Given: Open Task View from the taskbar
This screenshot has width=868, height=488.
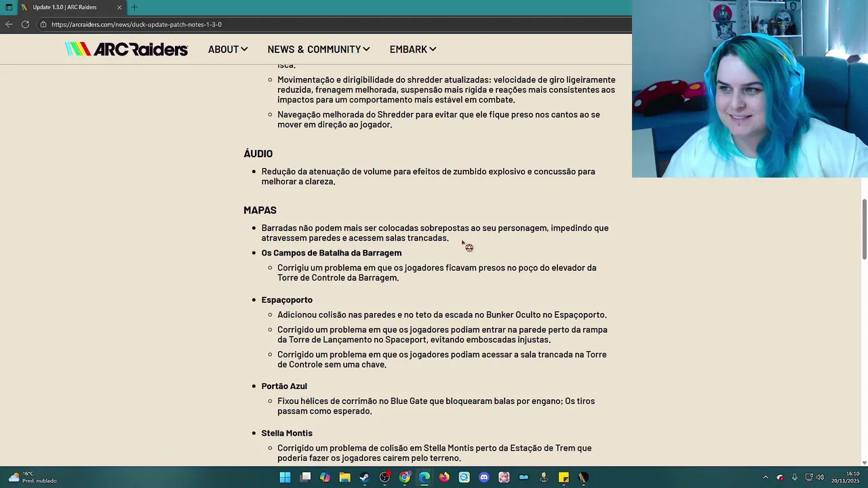Looking at the screenshot, I should pyautogui.click(x=305, y=477).
